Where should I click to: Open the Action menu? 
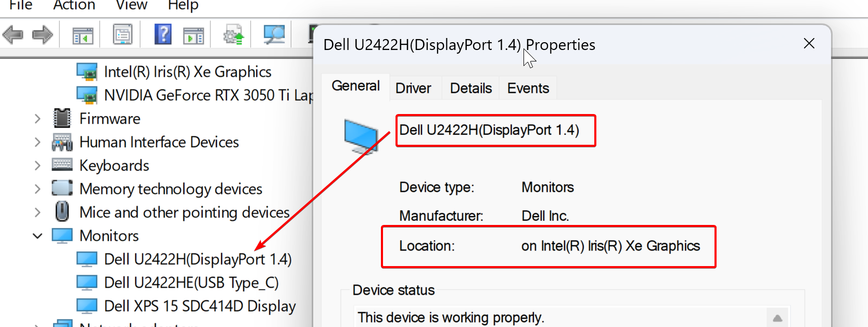(x=74, y=5)
